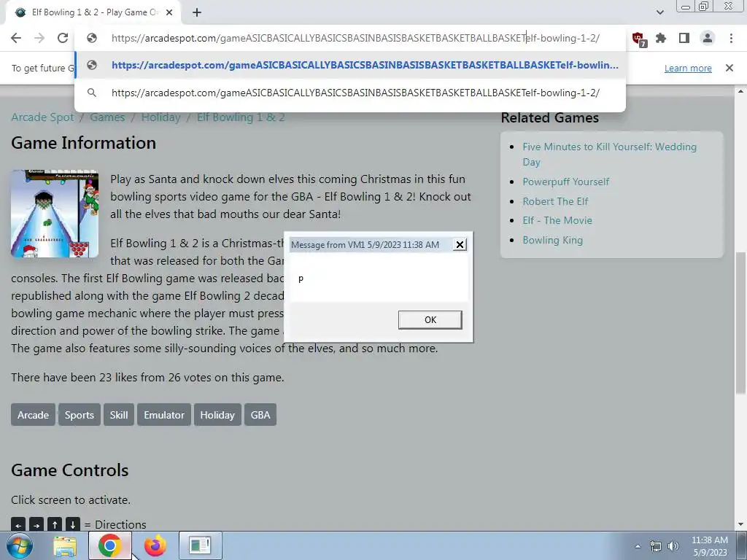Open the uBlock Origin extension icon

coord(638,39)
